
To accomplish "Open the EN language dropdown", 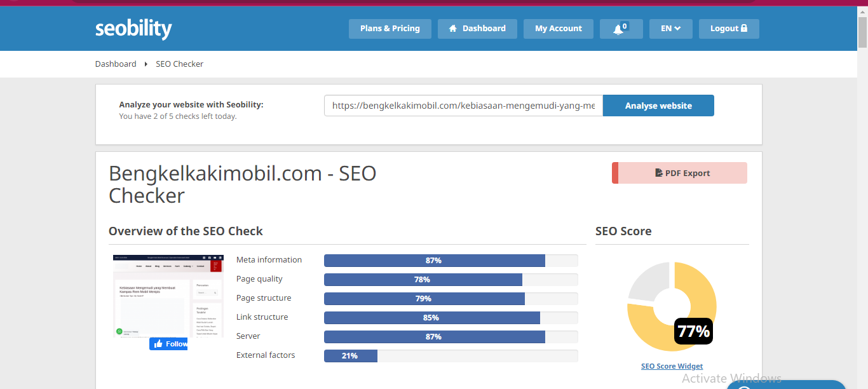I will [670, 29].
